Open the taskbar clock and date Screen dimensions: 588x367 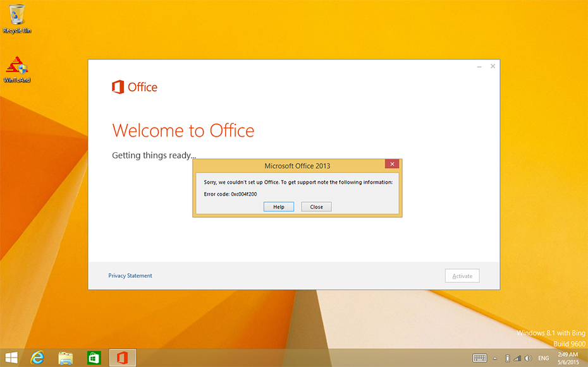click(x=568, y=358)
